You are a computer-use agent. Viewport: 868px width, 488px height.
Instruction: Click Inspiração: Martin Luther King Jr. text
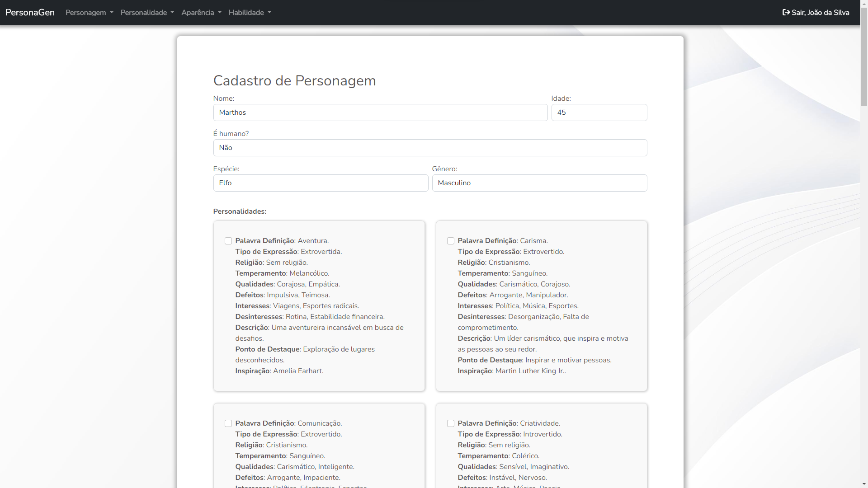(512, 371)
